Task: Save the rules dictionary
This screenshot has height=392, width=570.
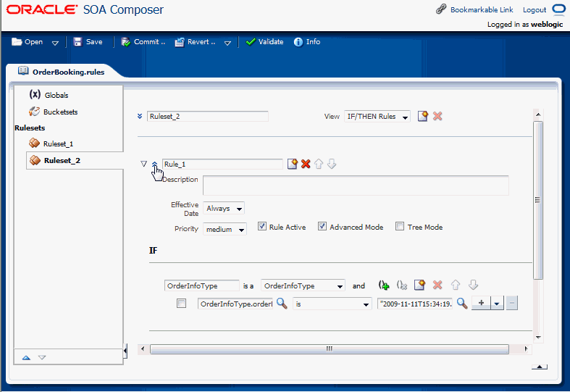Action: [88, 42]
